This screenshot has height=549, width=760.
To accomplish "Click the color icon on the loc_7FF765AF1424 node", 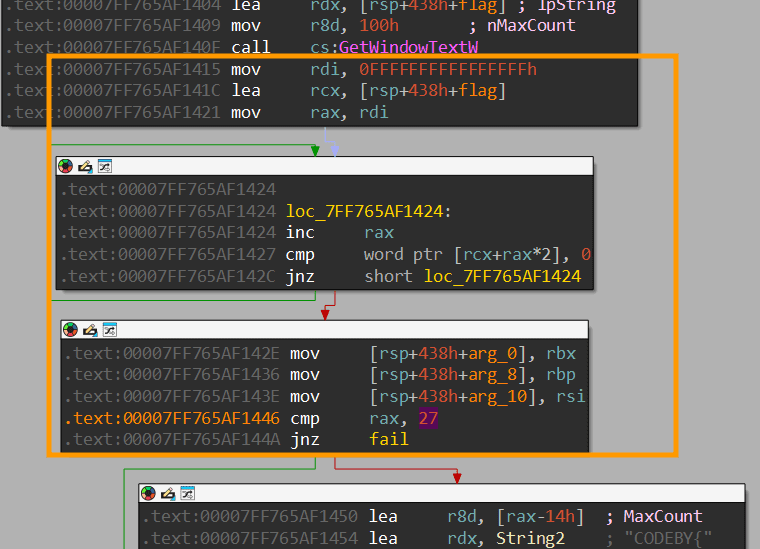I will (x=67, y=166).
